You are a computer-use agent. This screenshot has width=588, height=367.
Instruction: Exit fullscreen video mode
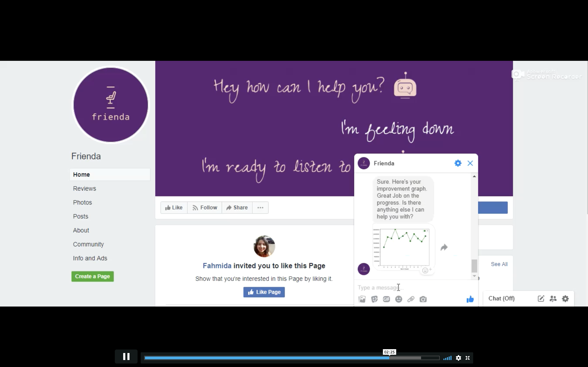(x=467, y=358)
